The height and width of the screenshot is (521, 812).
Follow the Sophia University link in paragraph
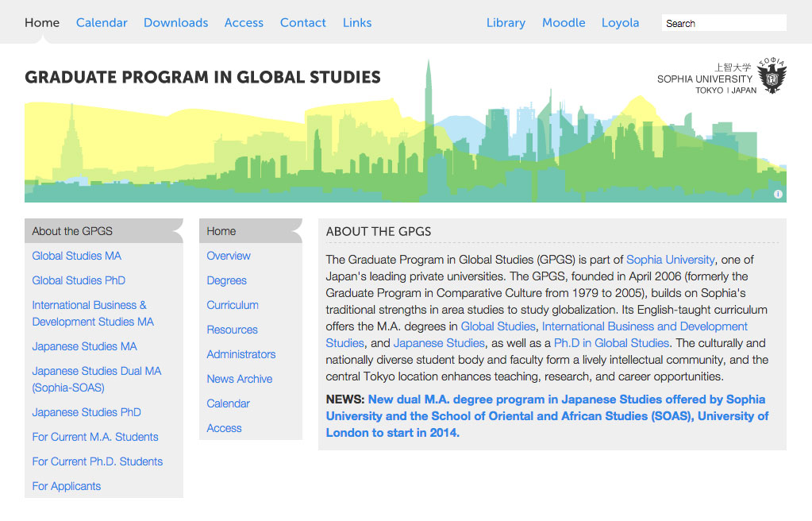pyautogui.click(x=671, y=260)
